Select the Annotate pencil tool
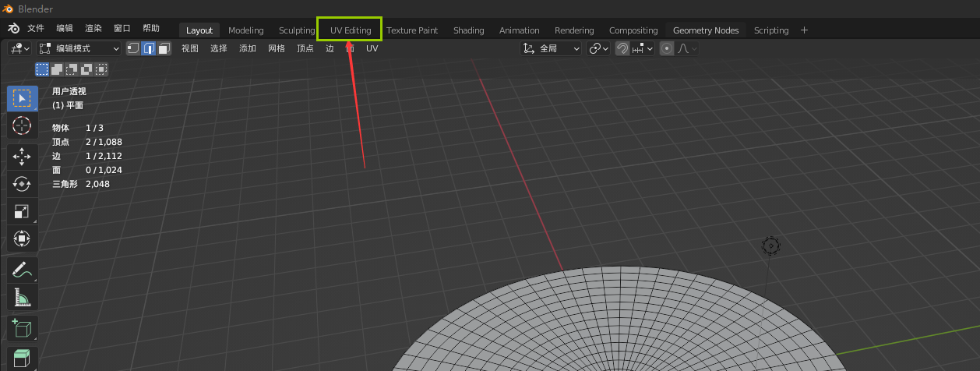 (x=22, y=270)
